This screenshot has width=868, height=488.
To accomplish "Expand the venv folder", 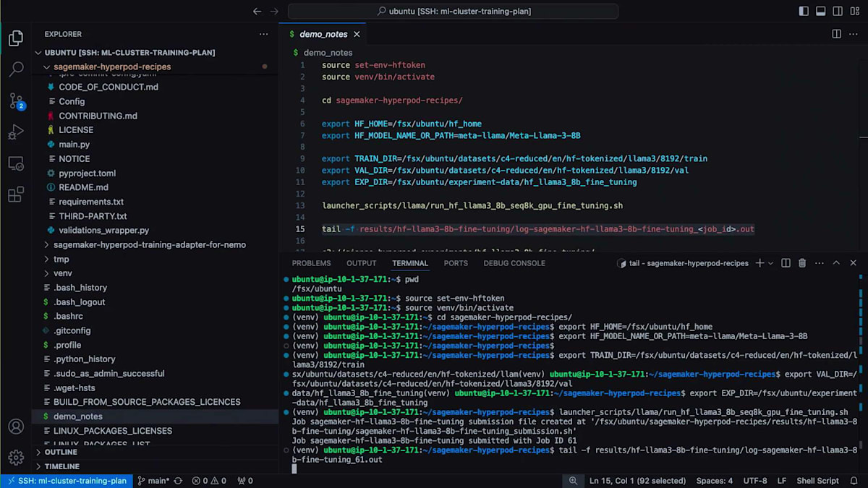I will 63,273.
